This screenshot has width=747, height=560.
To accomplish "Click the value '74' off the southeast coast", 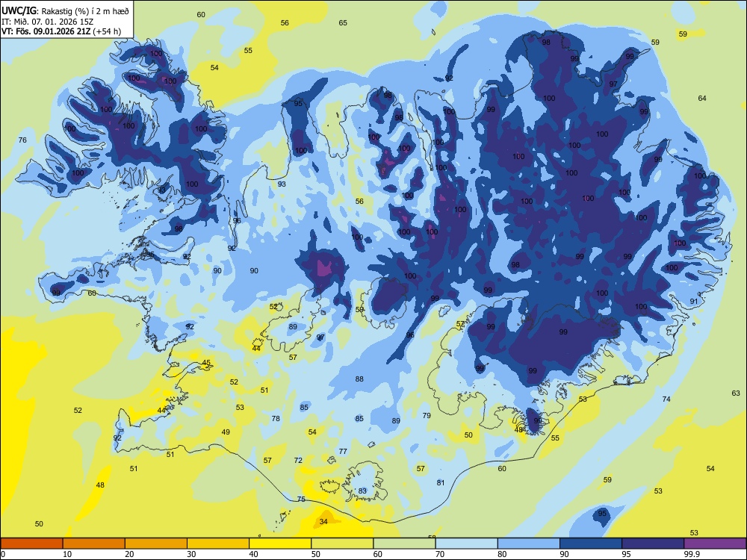I will pyautogui.click(x=666, y=399).
